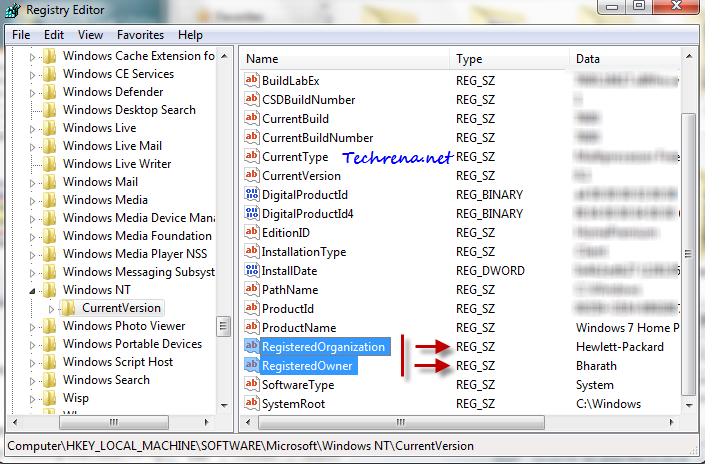Select the DigitalProductId4 binary icon
Viewport: 705px width, 464px height.
tap(251, 213)
